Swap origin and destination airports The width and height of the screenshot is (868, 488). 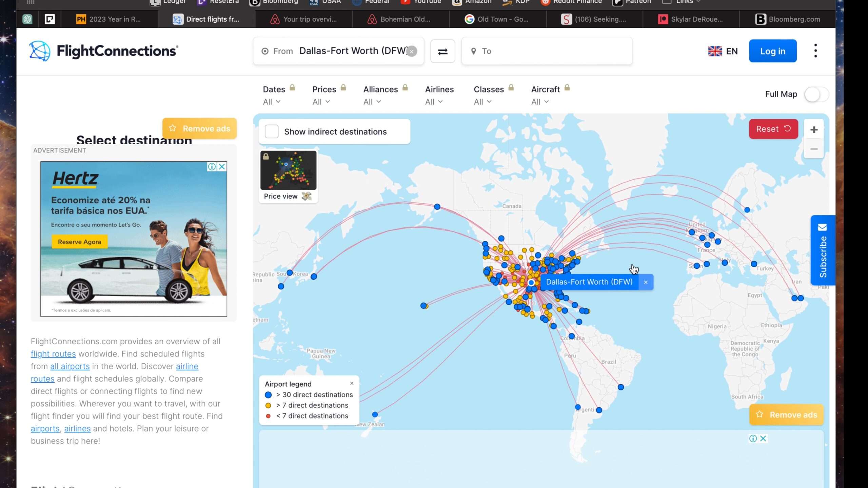442,51
